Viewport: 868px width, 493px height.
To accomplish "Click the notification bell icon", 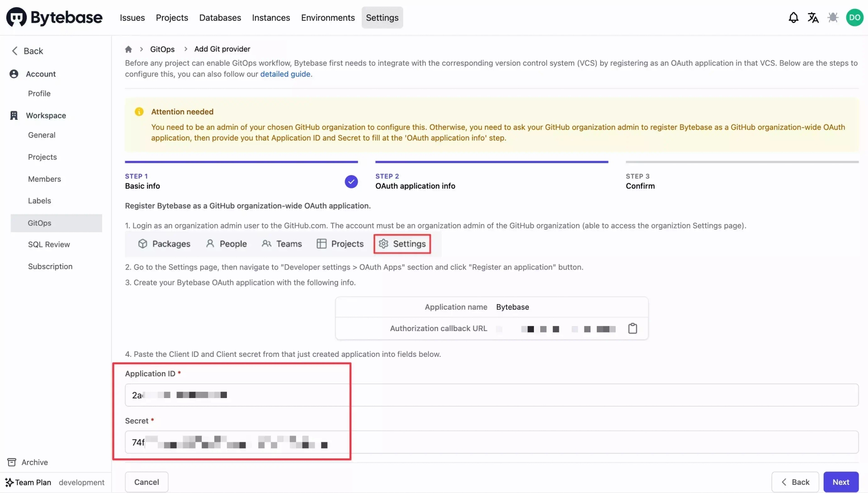I will click(793, 17).
